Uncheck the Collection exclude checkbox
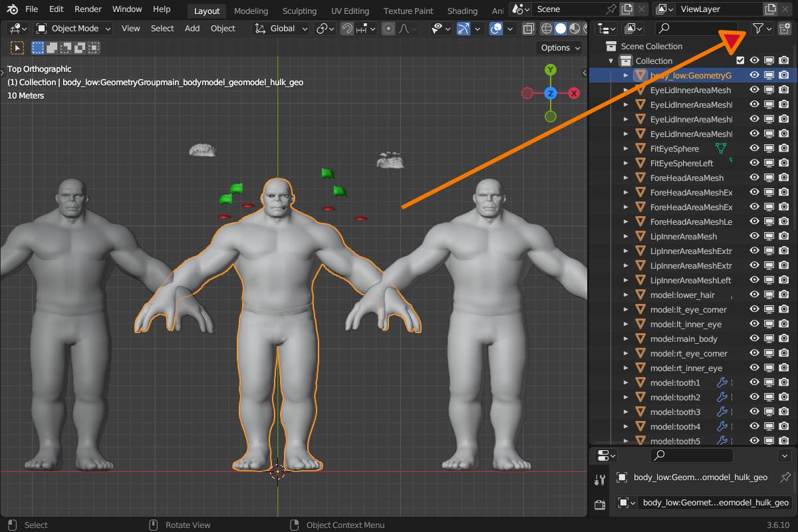Viewport: 798px width, 532px height. point(740,61)
